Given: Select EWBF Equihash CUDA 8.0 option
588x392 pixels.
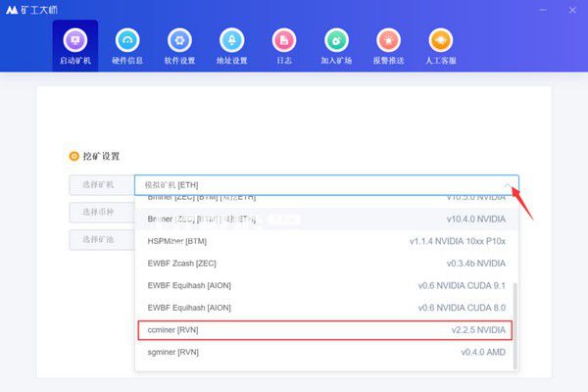Looking at the screenshot, I should [x=326, y=308].
